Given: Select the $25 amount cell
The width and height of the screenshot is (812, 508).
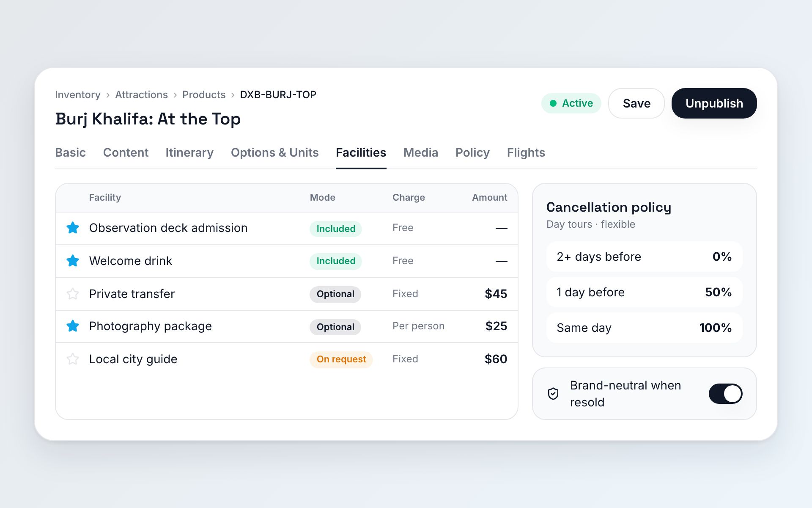Looking at the screenshot, I should coord(496,326).
